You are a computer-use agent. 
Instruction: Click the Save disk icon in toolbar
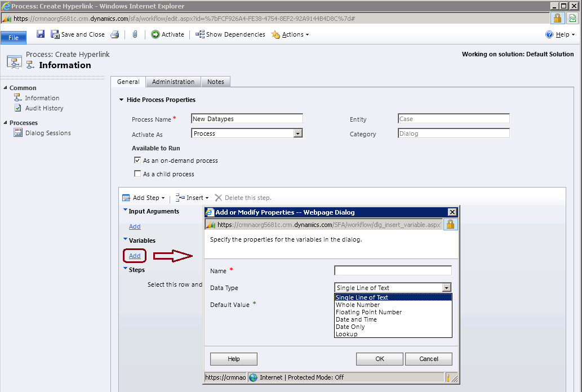[x=41, y=34]
